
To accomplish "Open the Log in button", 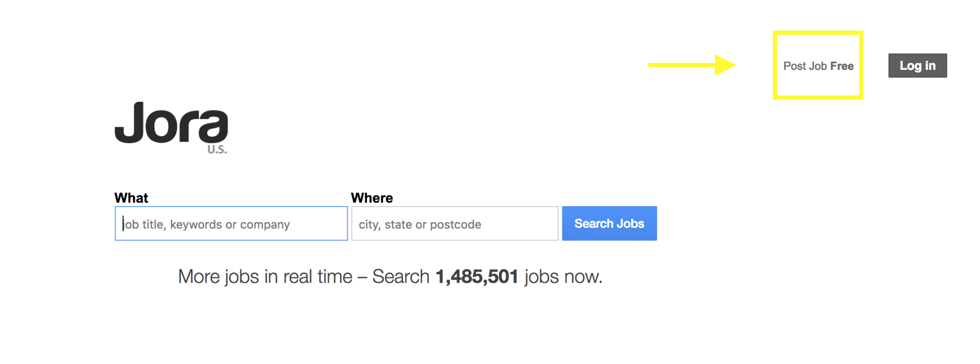I will 917,66.
